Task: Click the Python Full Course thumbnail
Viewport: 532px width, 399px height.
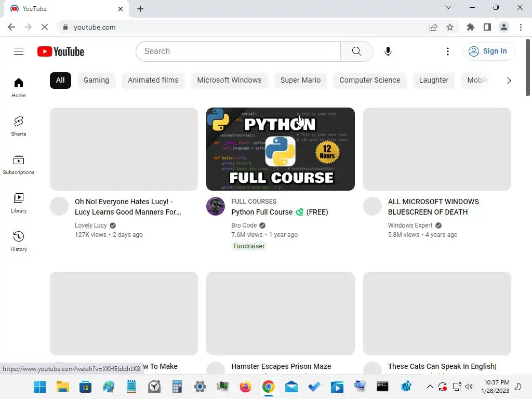Action: point(280,149)
